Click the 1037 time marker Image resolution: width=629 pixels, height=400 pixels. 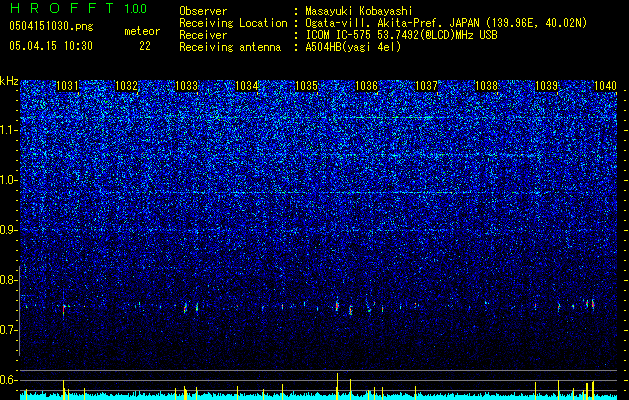[426, 86]
